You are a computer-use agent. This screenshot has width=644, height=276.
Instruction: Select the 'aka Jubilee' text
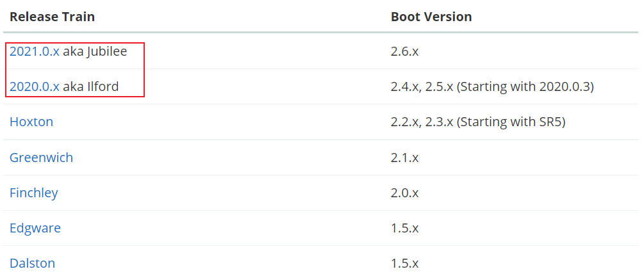[95, 51]
